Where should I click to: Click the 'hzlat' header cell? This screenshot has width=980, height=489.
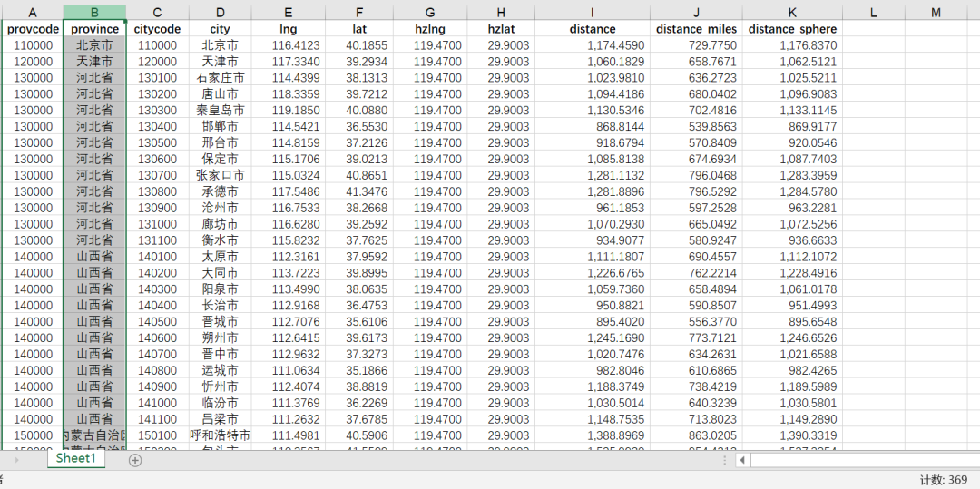500,29
